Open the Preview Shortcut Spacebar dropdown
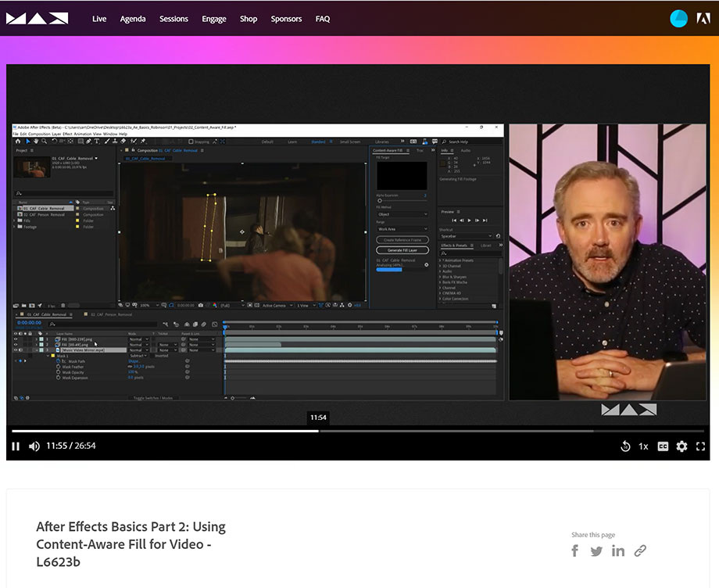 point(466,236)
